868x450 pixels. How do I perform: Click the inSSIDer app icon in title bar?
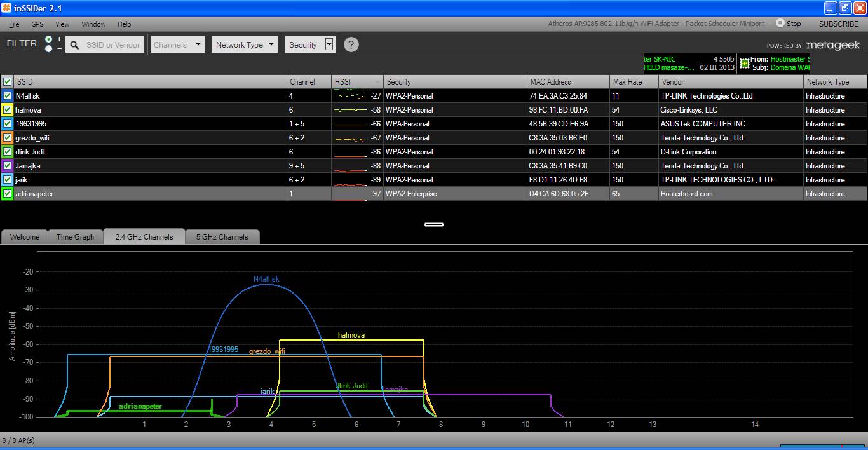(x=6, y=8)
